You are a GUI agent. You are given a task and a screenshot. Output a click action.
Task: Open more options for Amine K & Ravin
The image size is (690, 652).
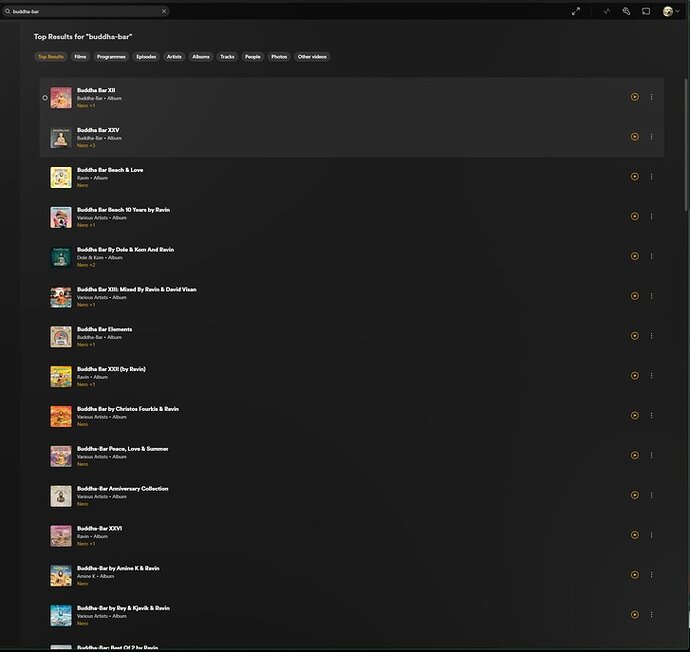[652, 575]
